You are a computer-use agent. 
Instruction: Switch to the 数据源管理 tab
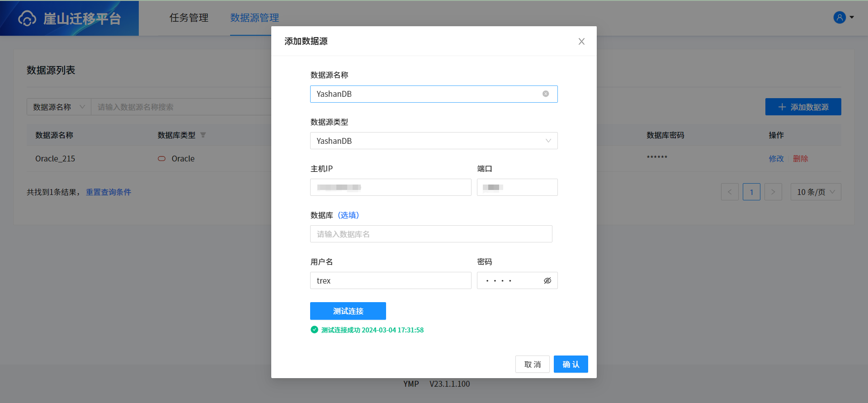pos(255,18)
